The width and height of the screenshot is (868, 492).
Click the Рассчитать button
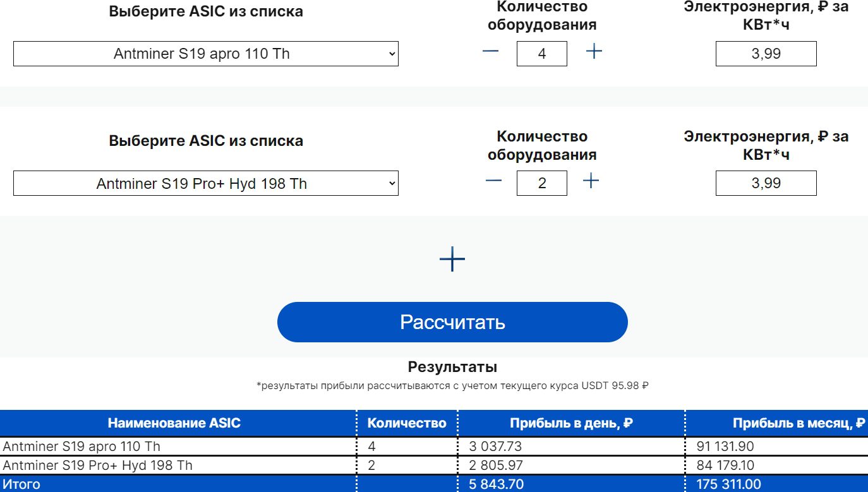[x=452, y=322]
